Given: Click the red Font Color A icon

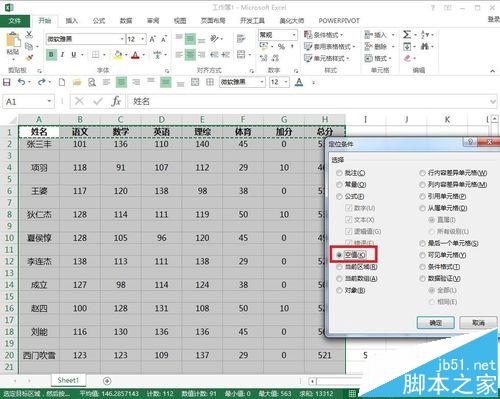Looking at the screenshot, I should coord(135,55).
